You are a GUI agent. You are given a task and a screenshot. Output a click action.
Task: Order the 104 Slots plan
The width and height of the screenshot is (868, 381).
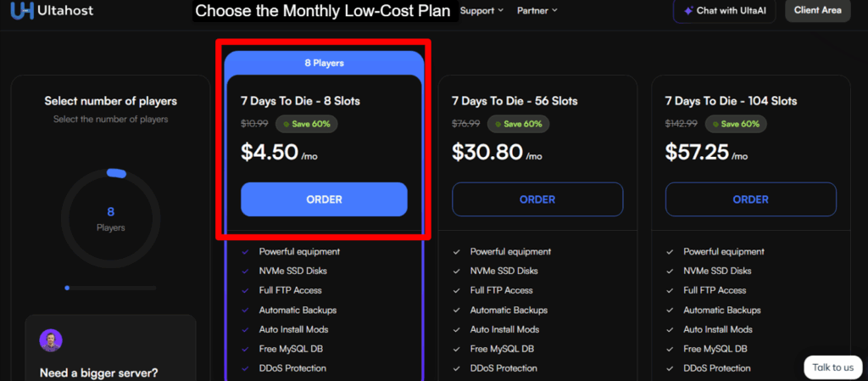[750, 199]
